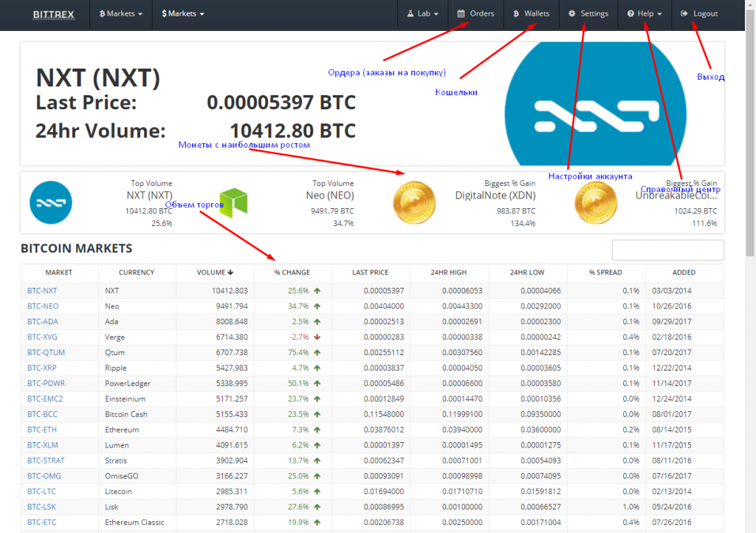Image resolution: width=756 pixels, height=533 pixels.
Task: Click the Lab flask icon
Action: click(410, 13)
